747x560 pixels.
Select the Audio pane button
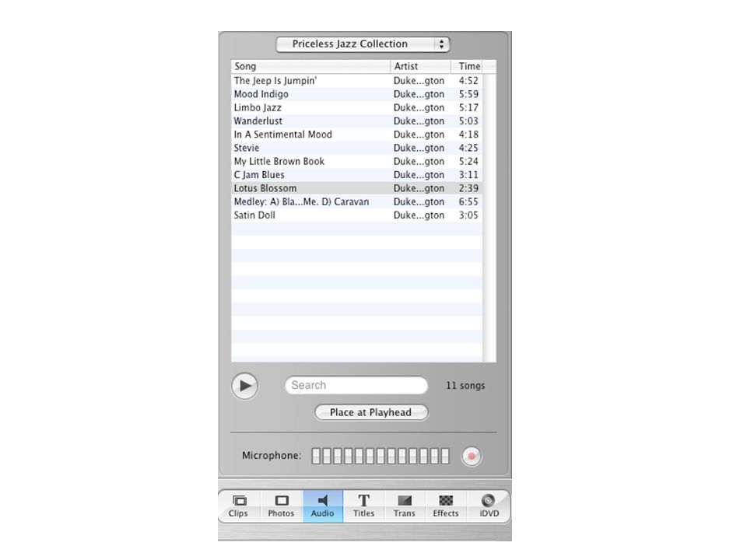tap(322, 506)
